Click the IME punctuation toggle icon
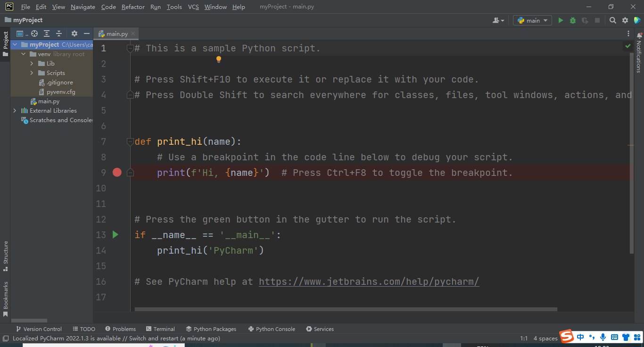This screenshot has width=644, height=347. (x=592, y=337)
